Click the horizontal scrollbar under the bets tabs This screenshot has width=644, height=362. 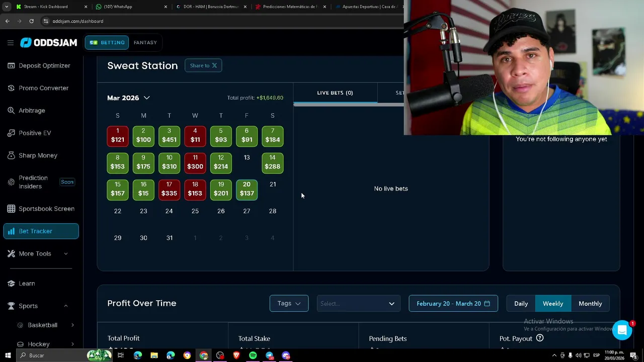349,105
